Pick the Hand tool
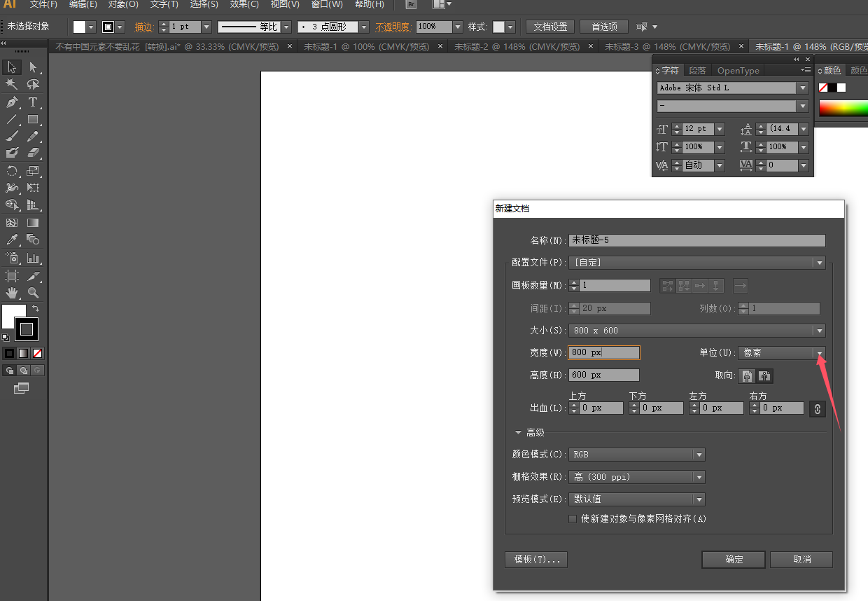This screenshot has height=601, width=868. [x=11, y=293]
